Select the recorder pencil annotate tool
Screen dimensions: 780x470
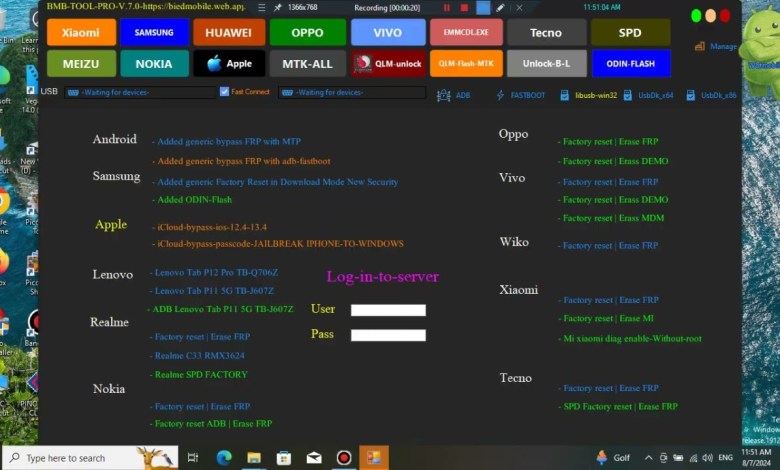coord(500,7)
